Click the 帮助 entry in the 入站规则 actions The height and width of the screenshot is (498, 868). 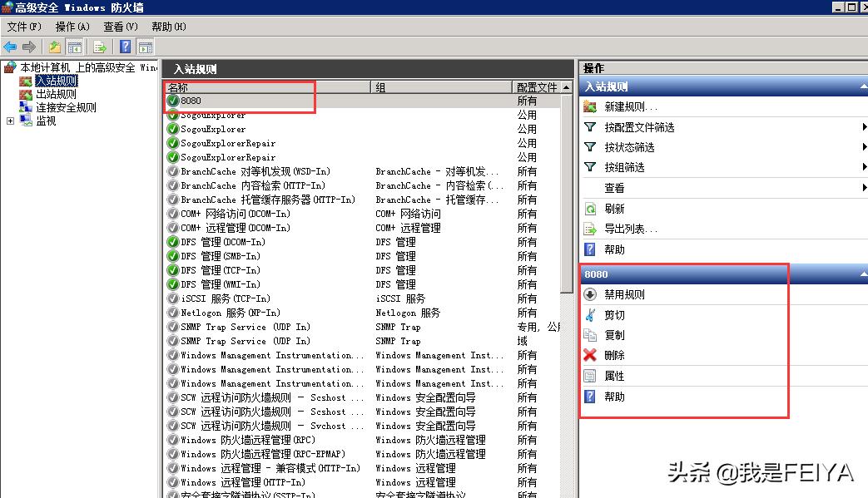coord(614,249)
